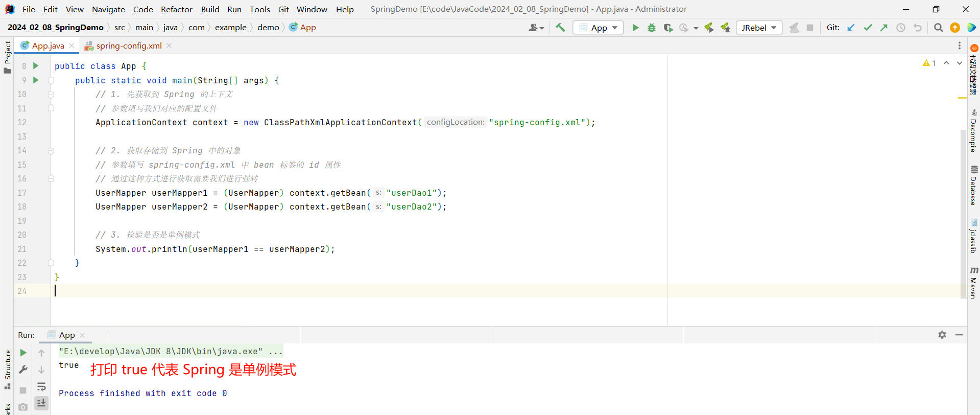The image size is (980, 415).
Task: Rerun App from the Run panel
Action: pyautogui.click(x=23, y=353)
